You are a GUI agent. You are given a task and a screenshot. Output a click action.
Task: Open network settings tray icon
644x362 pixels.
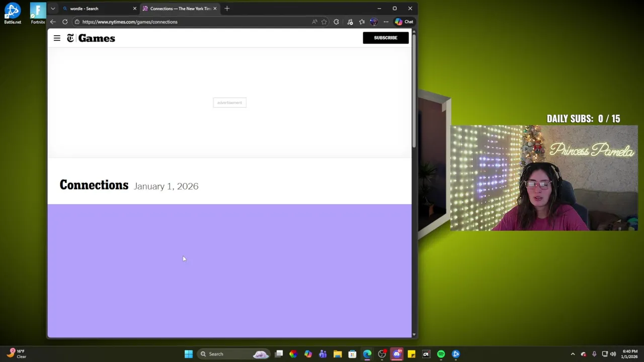coord(605,354)
